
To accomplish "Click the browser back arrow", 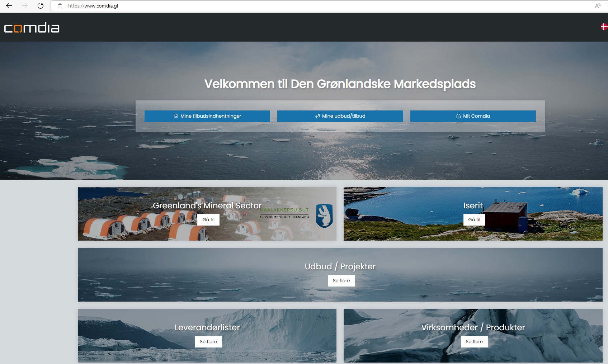I will click(x=9, y=6).
